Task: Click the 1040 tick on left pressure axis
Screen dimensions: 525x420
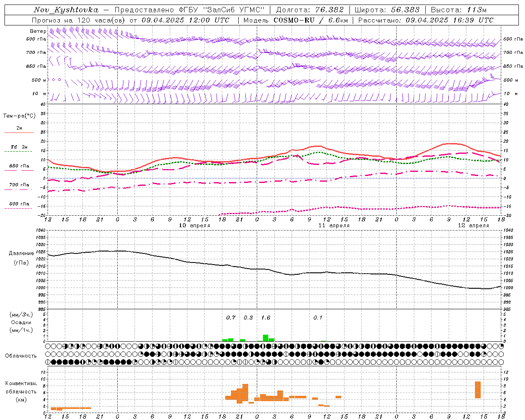Action: click(41, 230)
